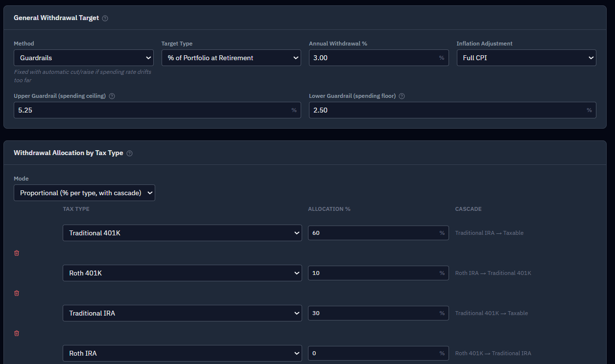
Task: Open the Mode dropdown showing Proportional
Action: 84,193
